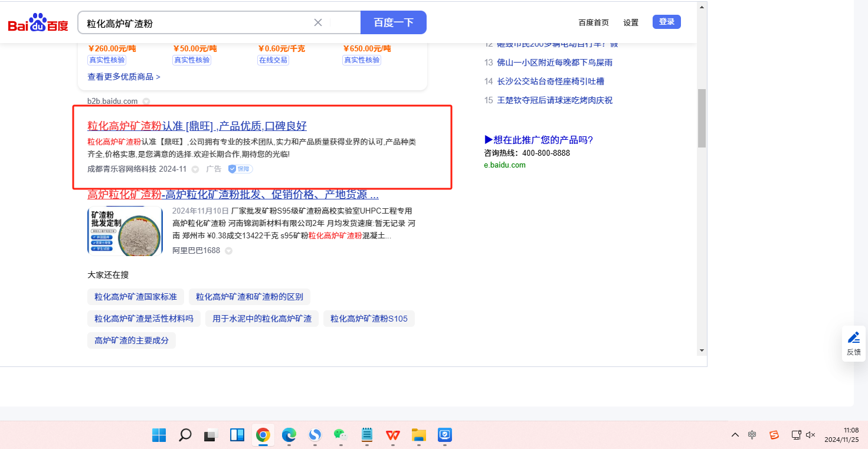
Task: Toggle the muted speaker volume icon
Action: click(810, 435)
